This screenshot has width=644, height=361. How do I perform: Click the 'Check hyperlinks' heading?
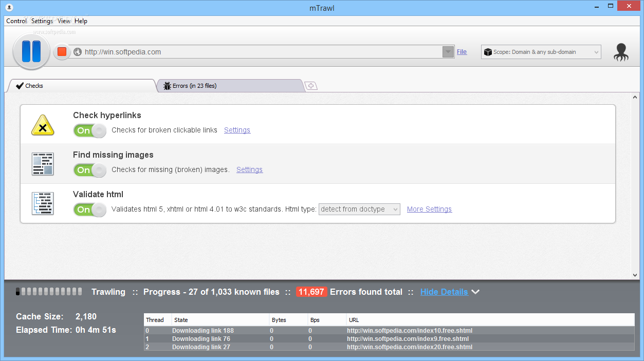point(107,115)
